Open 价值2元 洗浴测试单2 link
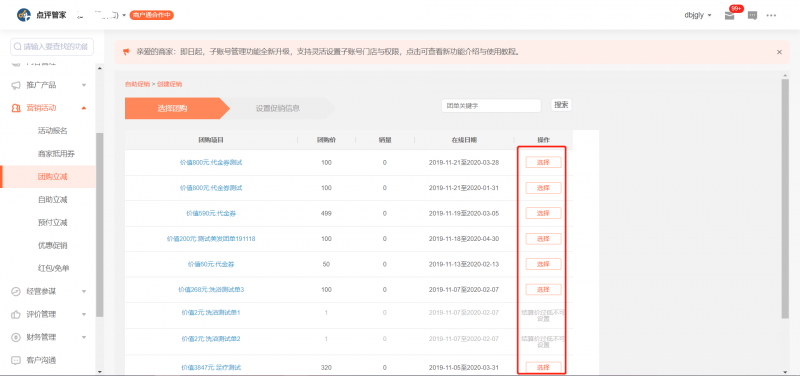 tap(211, 339)
